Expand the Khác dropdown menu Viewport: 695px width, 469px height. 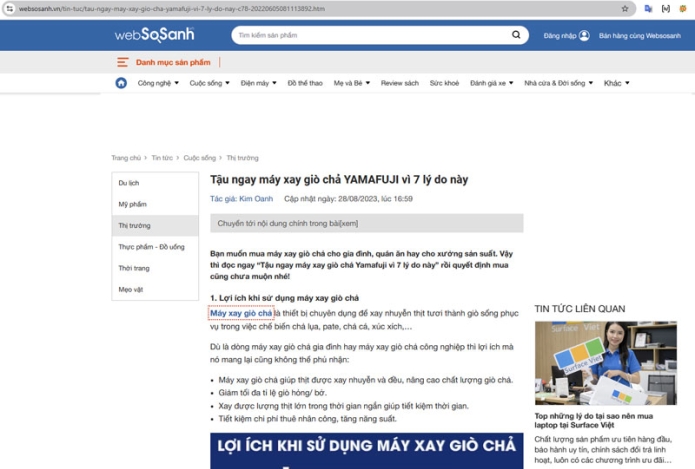coord(617,83)
